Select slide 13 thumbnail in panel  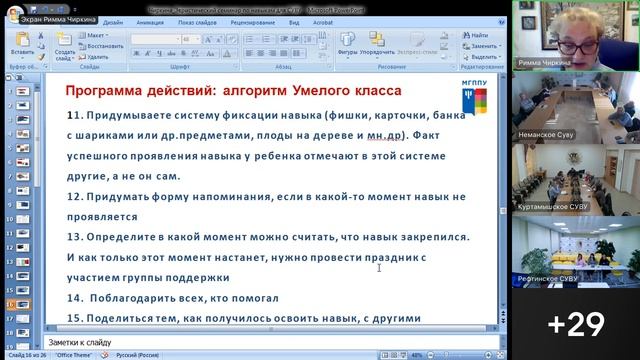tap(23, 262)
